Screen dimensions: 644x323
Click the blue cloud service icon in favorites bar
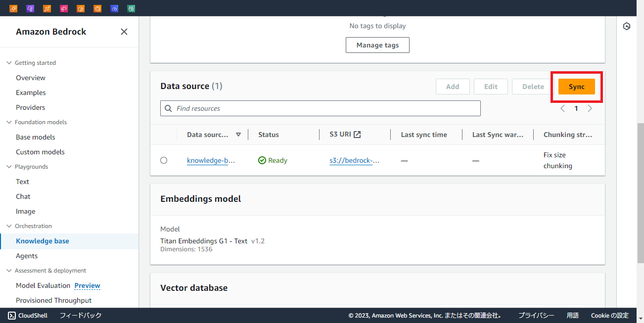click(x=114, y=8)
